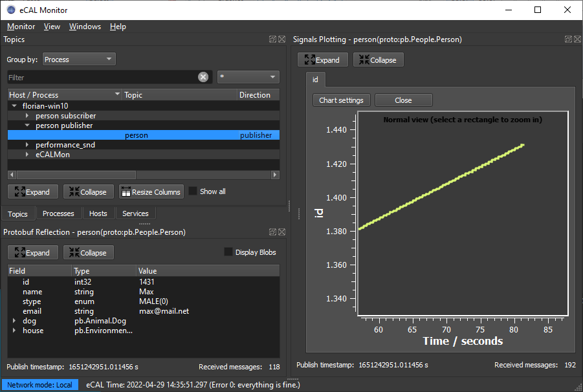Switch to the Processes tab
583x392 pixels.
[58, 213]
